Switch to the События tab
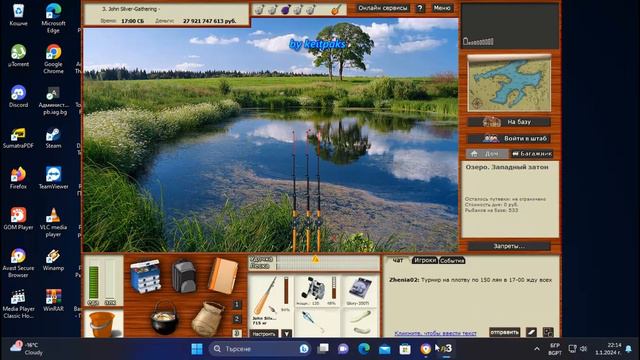Image resolution: width=640 pixels, height=360 pixels. 452,260
